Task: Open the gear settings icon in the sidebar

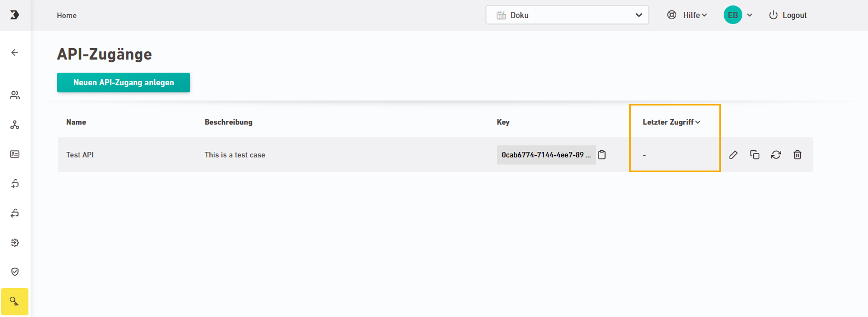Action: (15, 243)
